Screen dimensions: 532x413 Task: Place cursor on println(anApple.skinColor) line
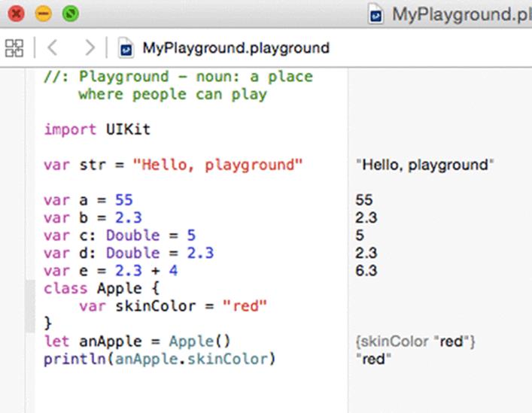160,359
